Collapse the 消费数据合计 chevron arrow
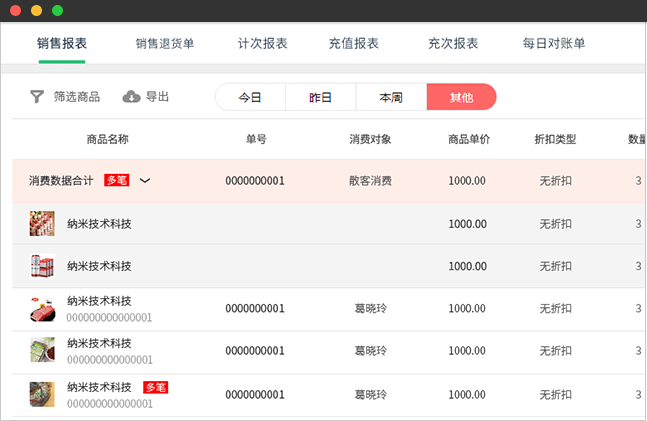Image resolution: width=647 pixels, height=421 pixels. [145, 180]
